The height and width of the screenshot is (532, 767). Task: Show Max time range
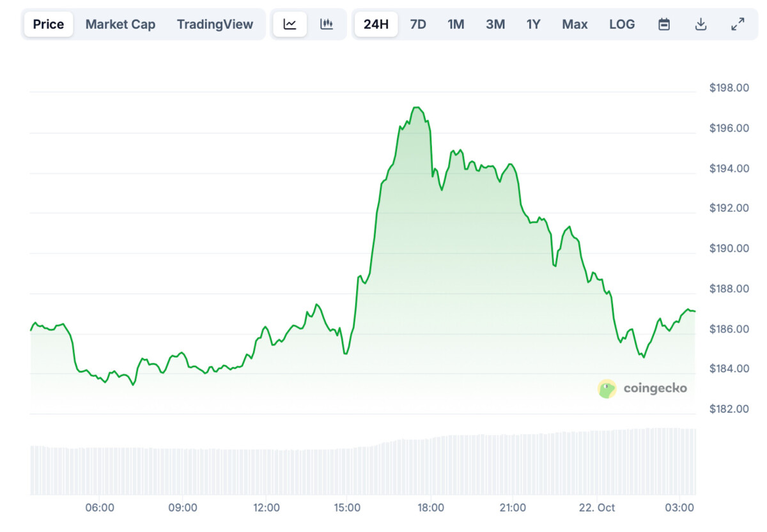pos(575,24)
